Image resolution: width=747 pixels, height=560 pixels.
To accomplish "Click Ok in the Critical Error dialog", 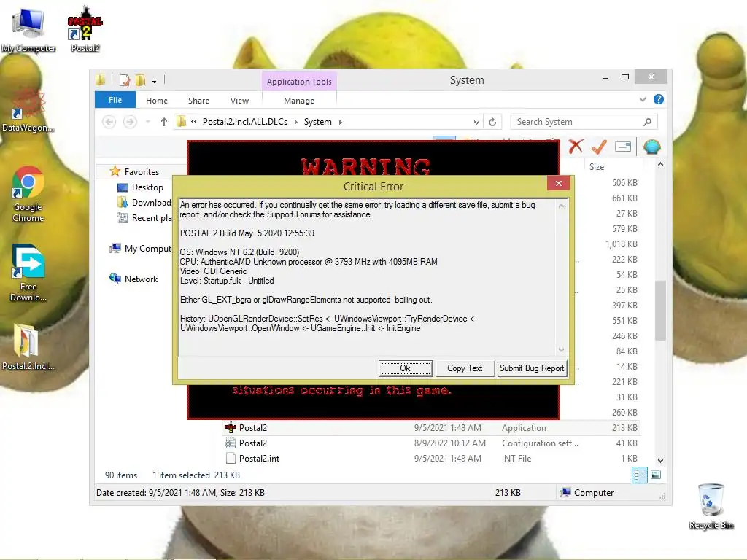I will pos(406,368).
